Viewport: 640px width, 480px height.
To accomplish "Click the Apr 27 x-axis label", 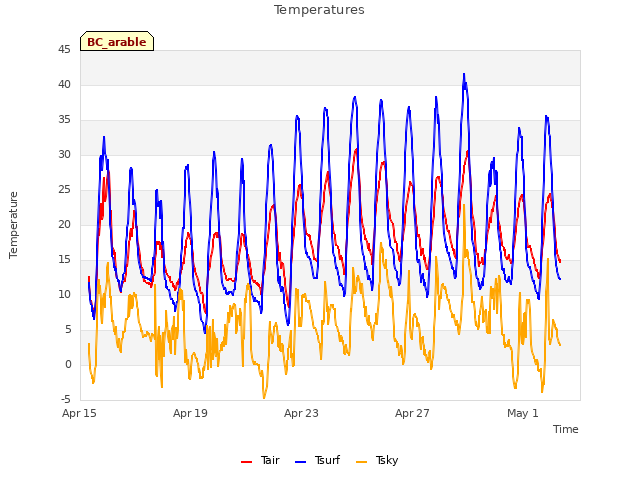I will tap(412, 413).
